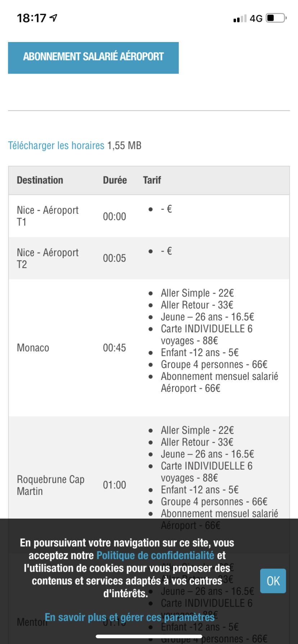Image resolution: width=298 pixels, height=644 pixels.
Task: Tap Roquebrune Cap Martin destination
Action: pos(50,485)
